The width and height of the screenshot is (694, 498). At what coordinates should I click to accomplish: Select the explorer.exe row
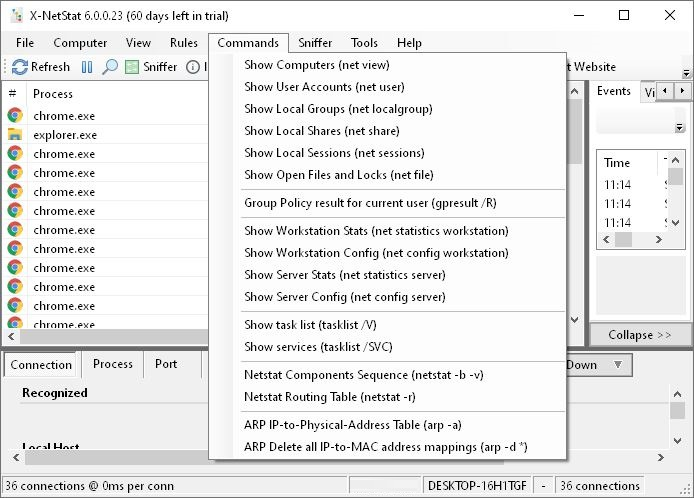(106, 135)
